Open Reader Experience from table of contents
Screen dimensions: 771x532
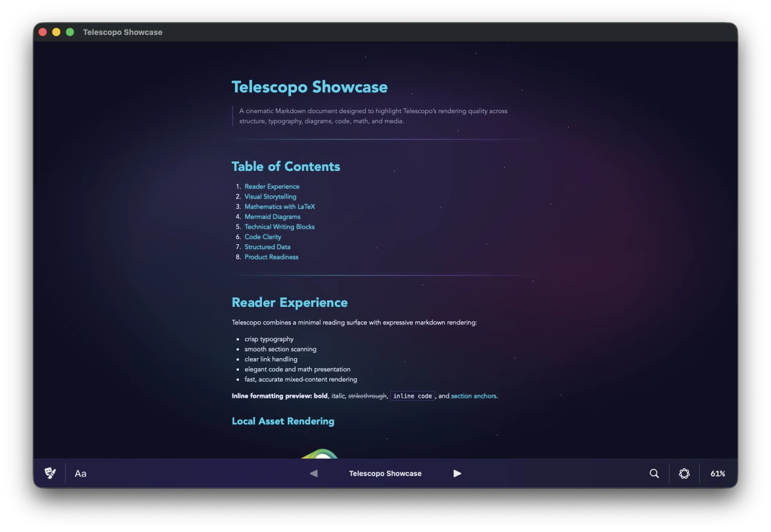click(272, 186)
